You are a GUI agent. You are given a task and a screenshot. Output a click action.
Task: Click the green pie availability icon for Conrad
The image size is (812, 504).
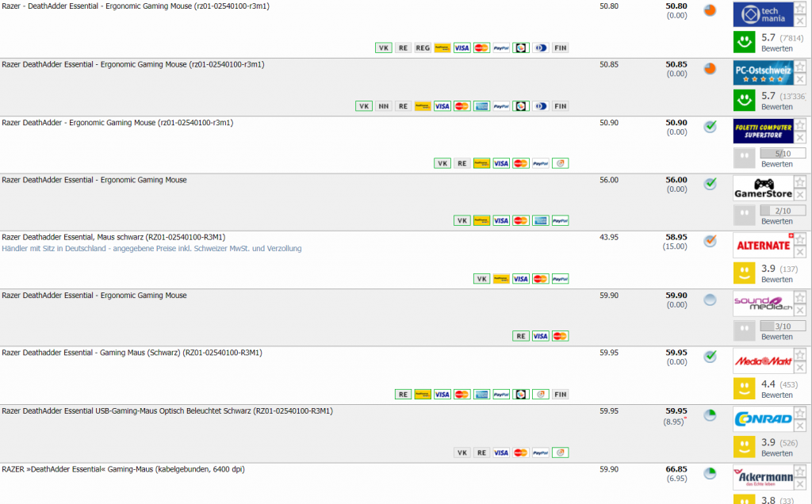pos(710,415)
